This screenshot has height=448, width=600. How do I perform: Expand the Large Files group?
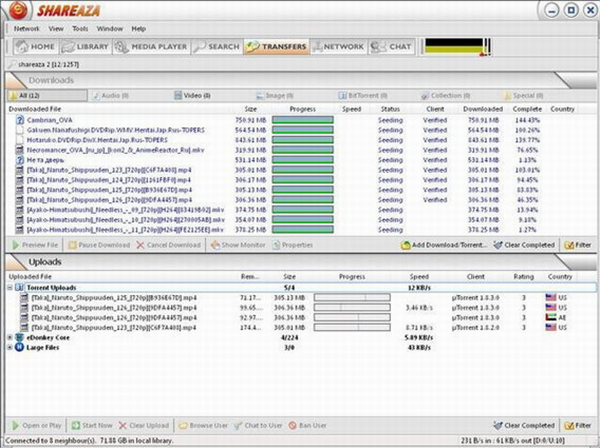click(x=11, y=347)
